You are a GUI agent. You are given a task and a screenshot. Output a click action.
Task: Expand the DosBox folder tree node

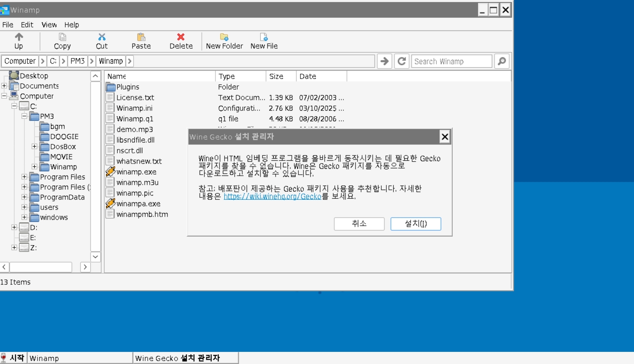coord(34,146)
